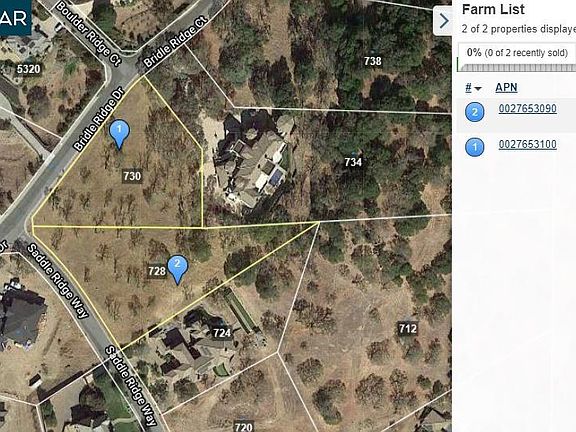The width and height of the screenshot is (576, 432).
Task: Collapse the Farm List panel arrow
Action: (443, 21)
